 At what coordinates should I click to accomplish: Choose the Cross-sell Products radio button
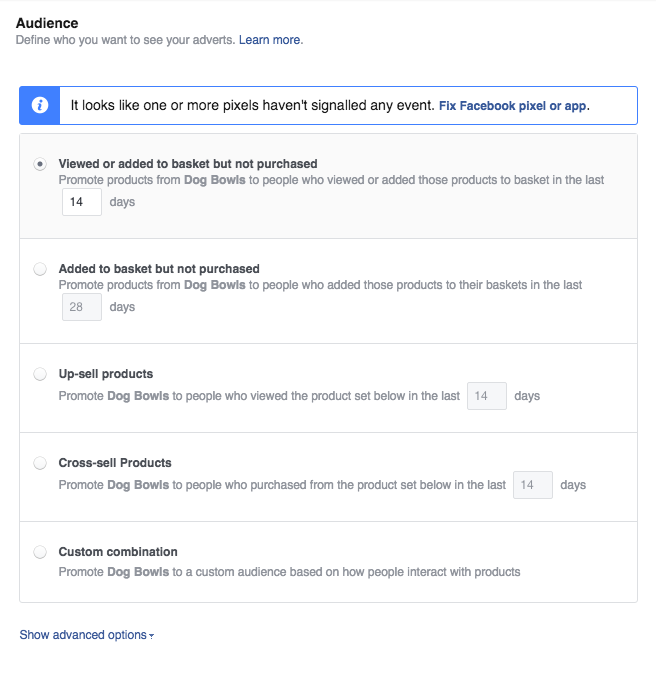[40, 463]
